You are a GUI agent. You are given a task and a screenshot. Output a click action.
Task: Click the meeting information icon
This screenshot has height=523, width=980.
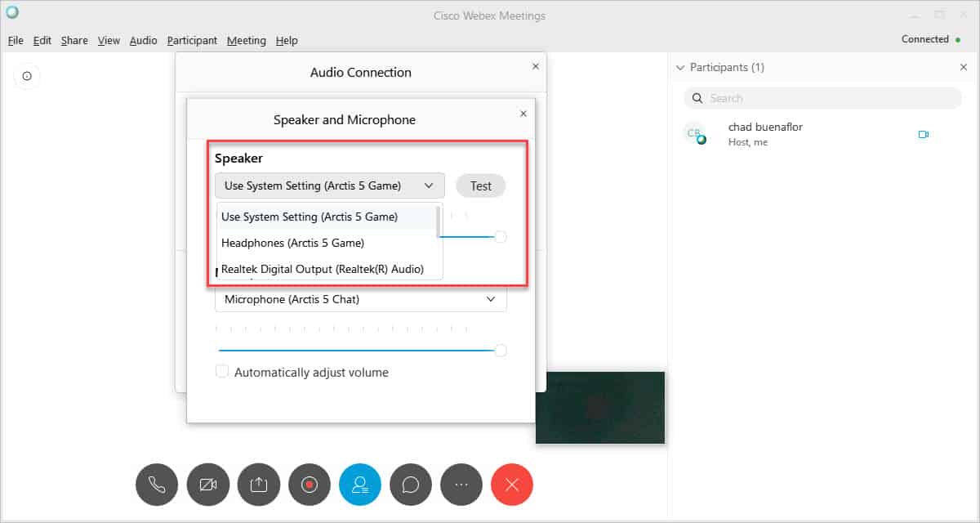point(27,76)
